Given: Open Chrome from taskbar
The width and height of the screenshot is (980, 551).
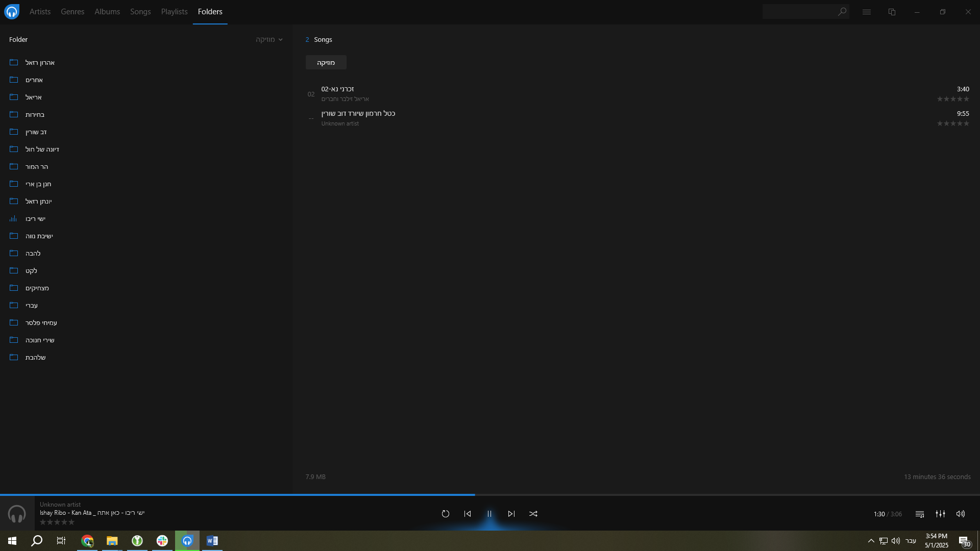Looking at the screenshot, I should (x=87, y=541).
